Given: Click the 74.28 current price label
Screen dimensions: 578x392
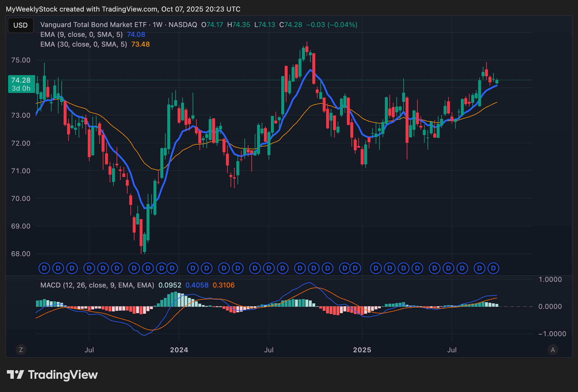Looking at the screenshot, I should click(x=21, y=80).
